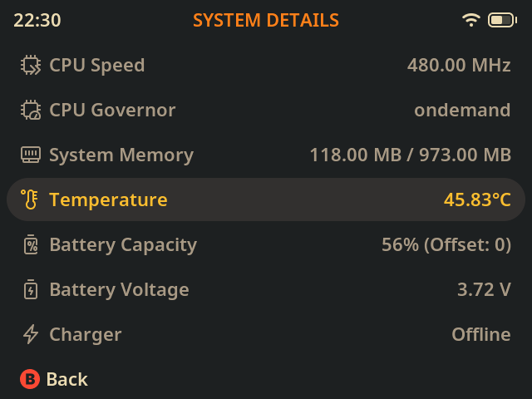This screenshot has width=532, height=399.
Task: Click the Offline charger status value
Action: tap(480, 334)
